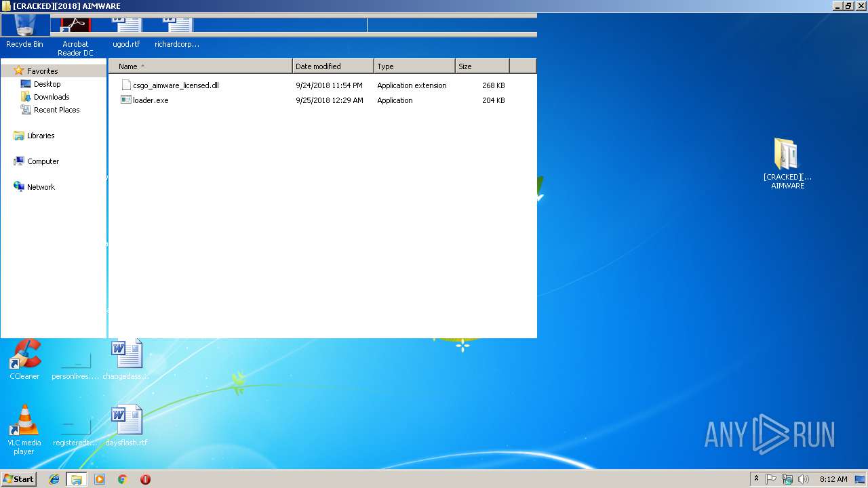Screen dimensions: 868x488
Task: Open Desktop in the navigation pane
Action: (47, 84)
